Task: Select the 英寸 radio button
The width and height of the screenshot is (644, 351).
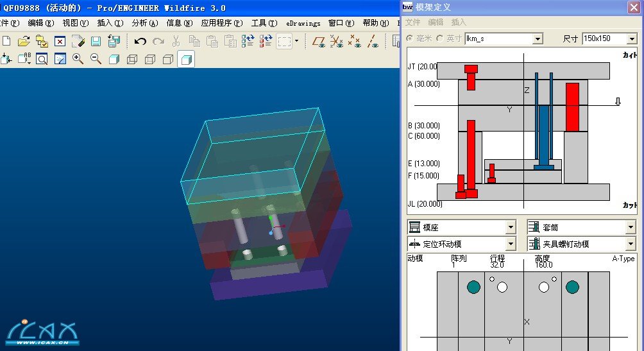Action: 440,39
